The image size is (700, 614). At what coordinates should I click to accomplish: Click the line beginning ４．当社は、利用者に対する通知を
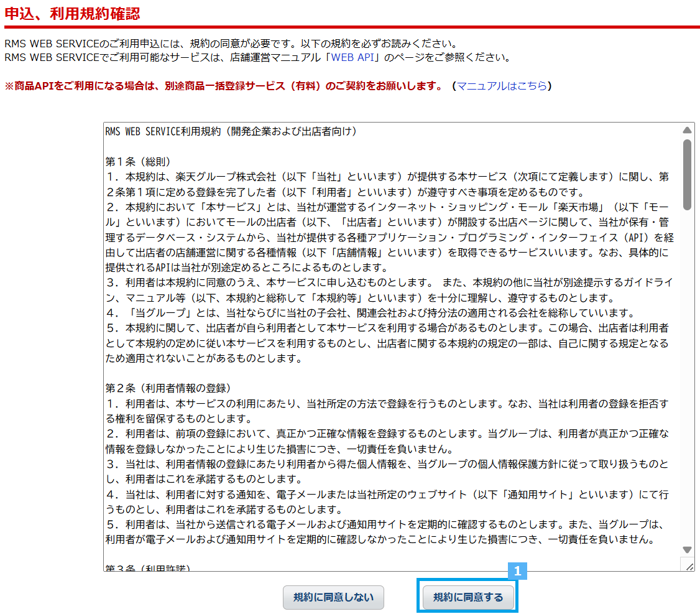tap(387, 494)
